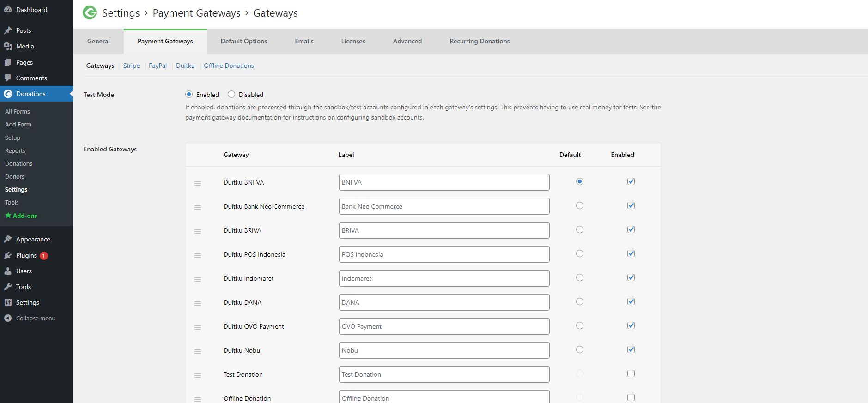Grab the drag handle for Duitku BRIVA

[x=198, y=231]
